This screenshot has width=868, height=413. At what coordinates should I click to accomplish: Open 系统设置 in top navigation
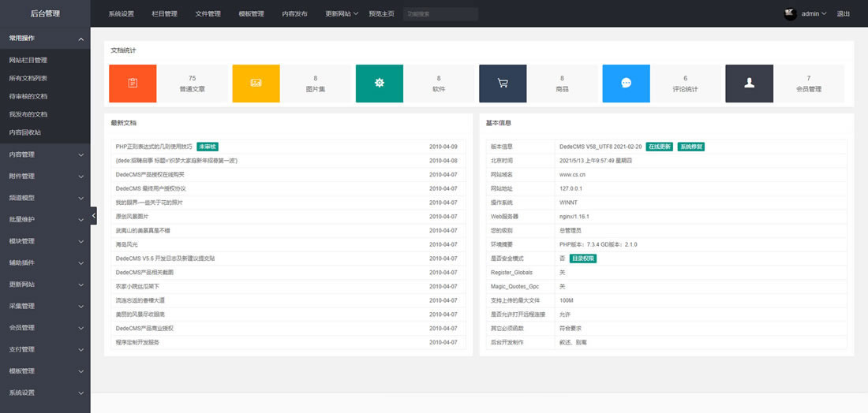tap(122, 13)
